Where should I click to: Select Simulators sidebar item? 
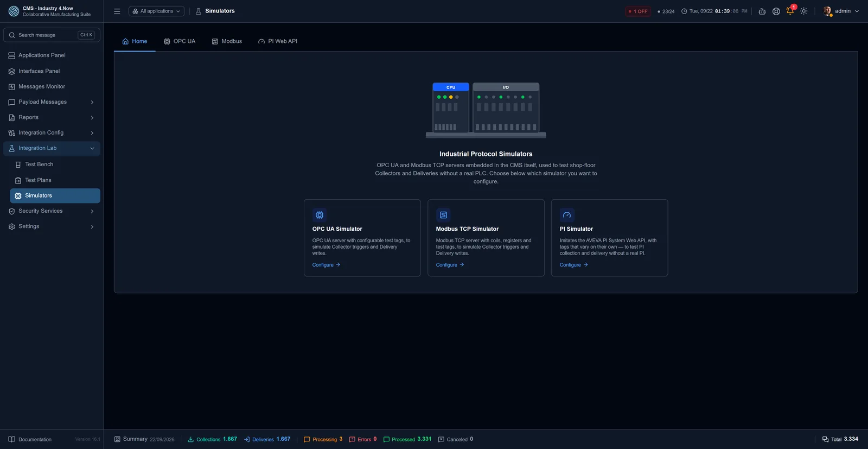click(55, 195)
